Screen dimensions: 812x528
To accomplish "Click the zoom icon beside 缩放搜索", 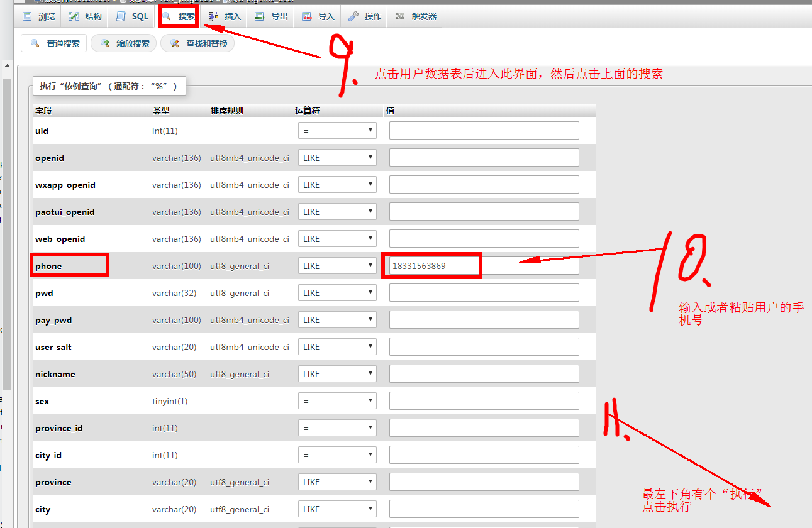I will pyautogui.click(x=105, y=43).
